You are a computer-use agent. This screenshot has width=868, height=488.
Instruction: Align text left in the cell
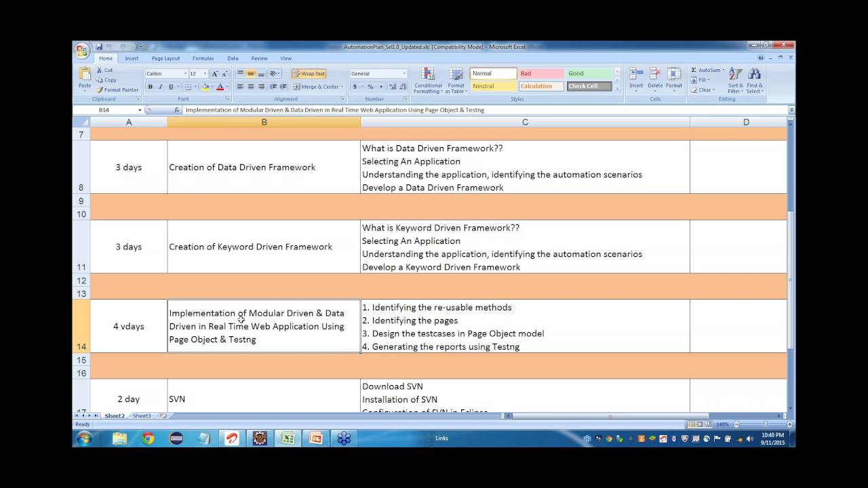tap(240, 87)
